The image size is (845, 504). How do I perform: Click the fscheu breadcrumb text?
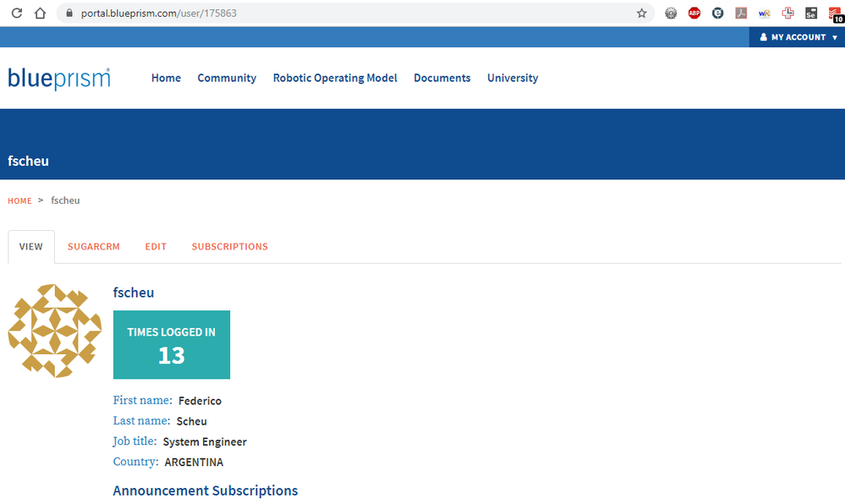pyautogui.click(x=65, y=200)
